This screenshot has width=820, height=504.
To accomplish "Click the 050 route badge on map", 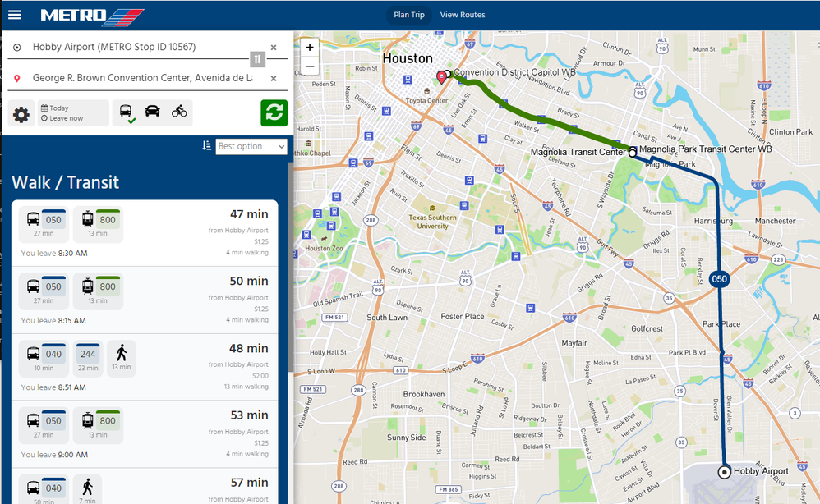I will point(719,279).
